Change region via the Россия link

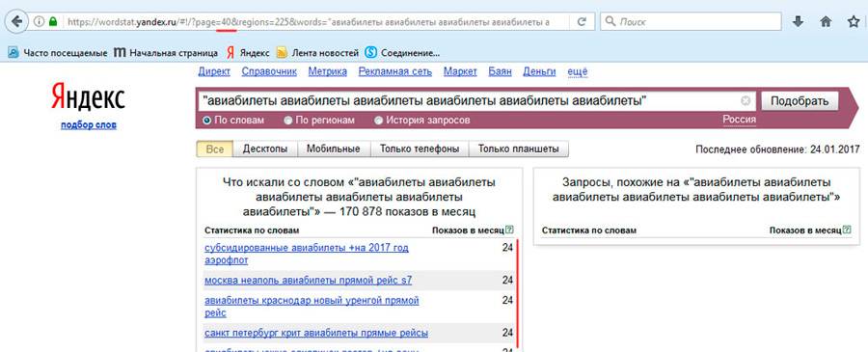[739, 121]
